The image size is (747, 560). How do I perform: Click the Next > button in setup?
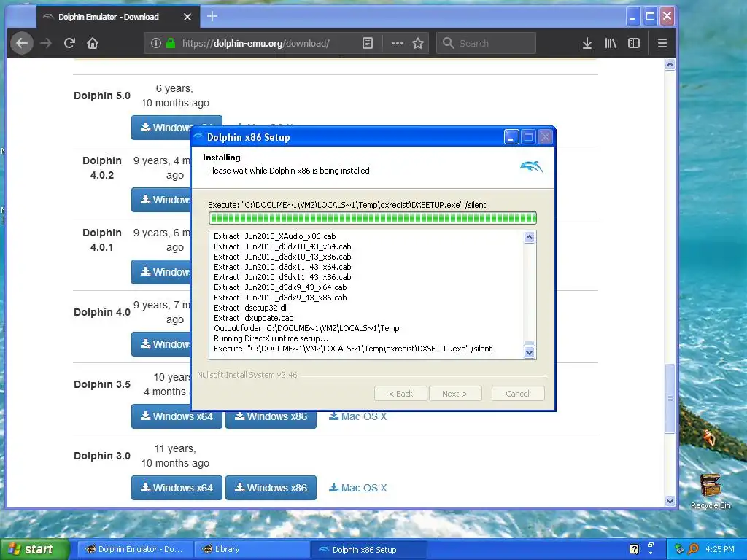tap(454, 394)
